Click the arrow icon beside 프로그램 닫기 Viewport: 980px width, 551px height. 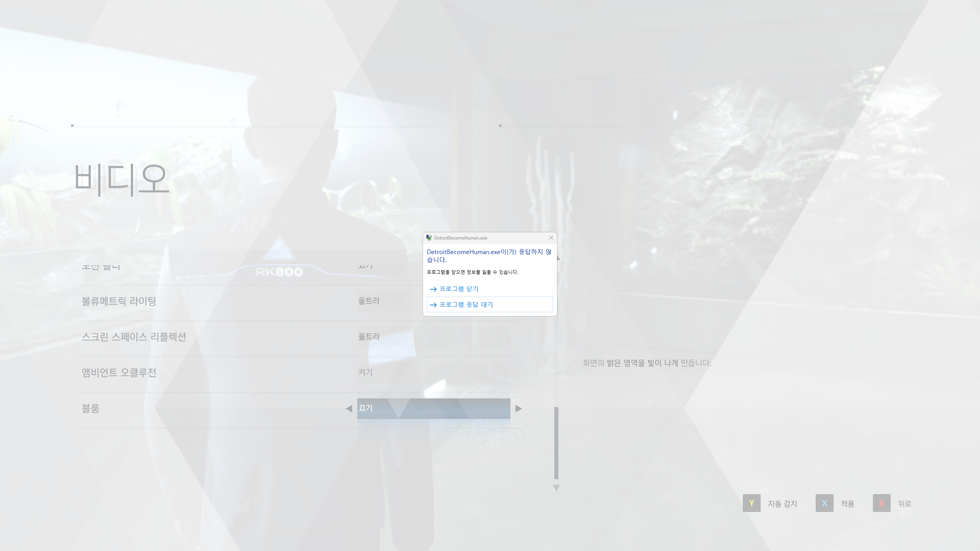(x=433, y=289)
